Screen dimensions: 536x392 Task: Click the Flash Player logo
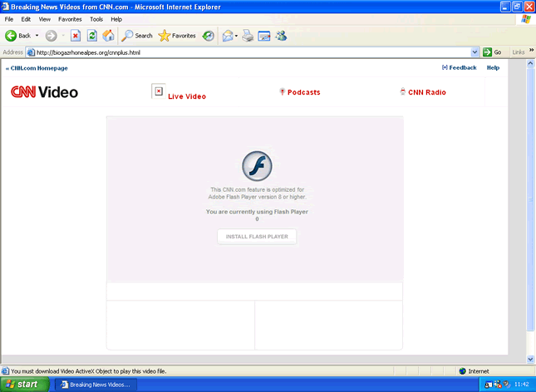pyautogui.click(x=257, y=167)
